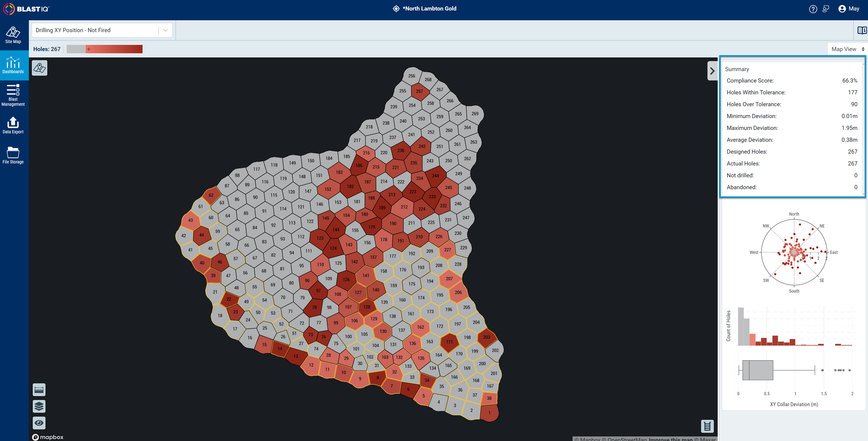Toggle the eye visibility control on map

(39, 423)
